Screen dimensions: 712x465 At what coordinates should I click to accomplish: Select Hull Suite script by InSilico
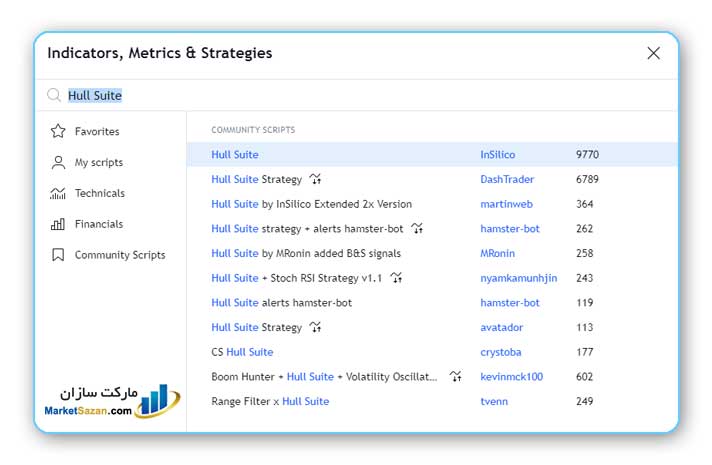[x=235, y=155]
